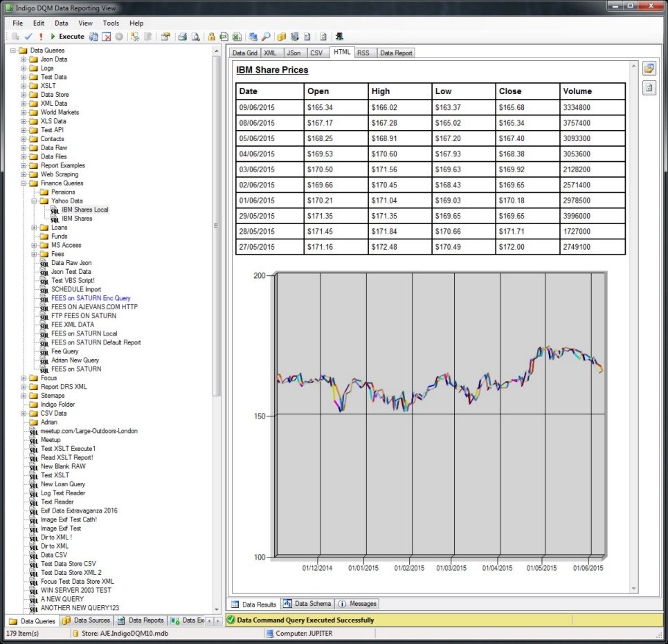The width and height of the screenshot is (668, 644).
Task: Click the green checkmark in the status message bar
Action: coord(231,620)
